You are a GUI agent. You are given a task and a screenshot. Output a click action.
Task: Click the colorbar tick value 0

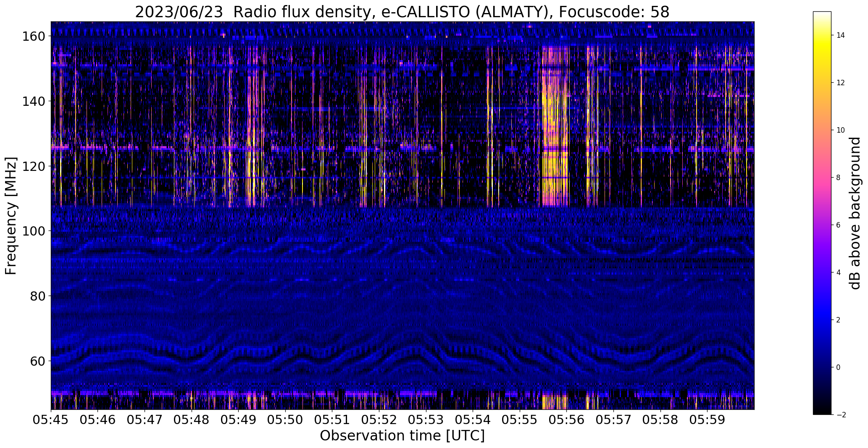click(839, 367)
